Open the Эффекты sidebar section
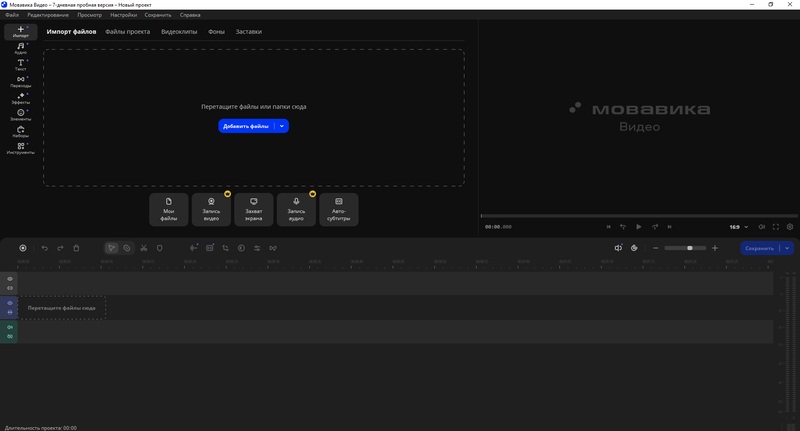 [21, 98]
